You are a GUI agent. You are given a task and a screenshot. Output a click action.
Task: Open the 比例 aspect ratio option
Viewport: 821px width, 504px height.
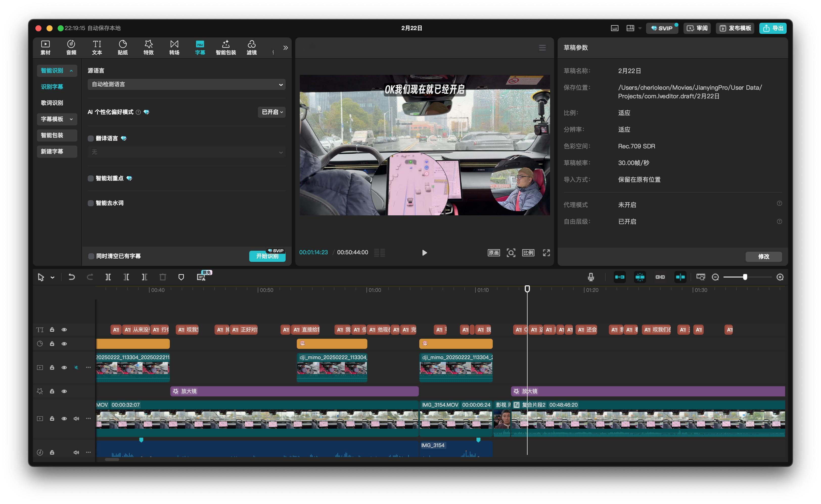coord(528,253)
